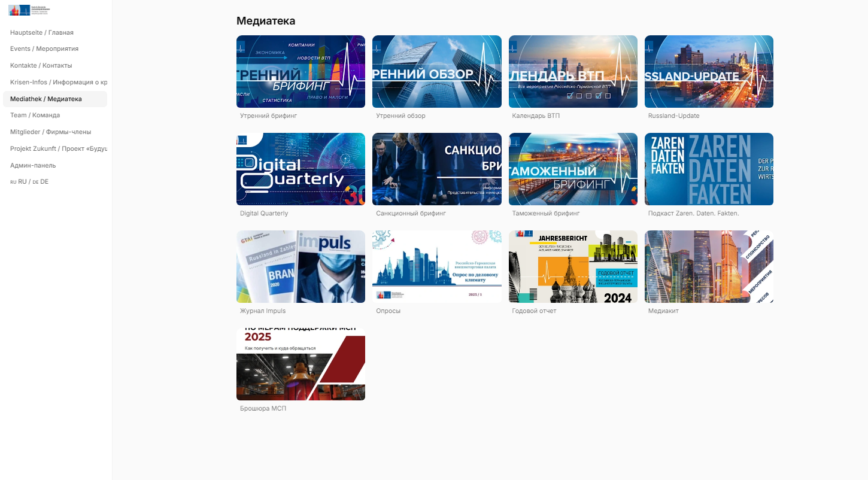Screen dimensions: 868x480
Task: Open Годовой отчет Jahresbericht 2024 thumbnail
Action: coord(573,267)
